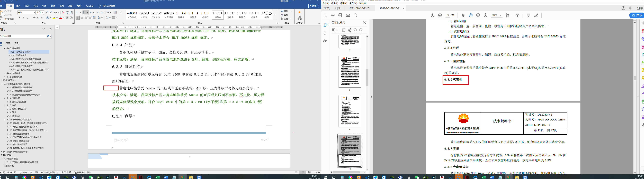This screenshot has height=179, width=644.
Task: Right-align the paragraph in Word
Action: (x=86, y=18)
